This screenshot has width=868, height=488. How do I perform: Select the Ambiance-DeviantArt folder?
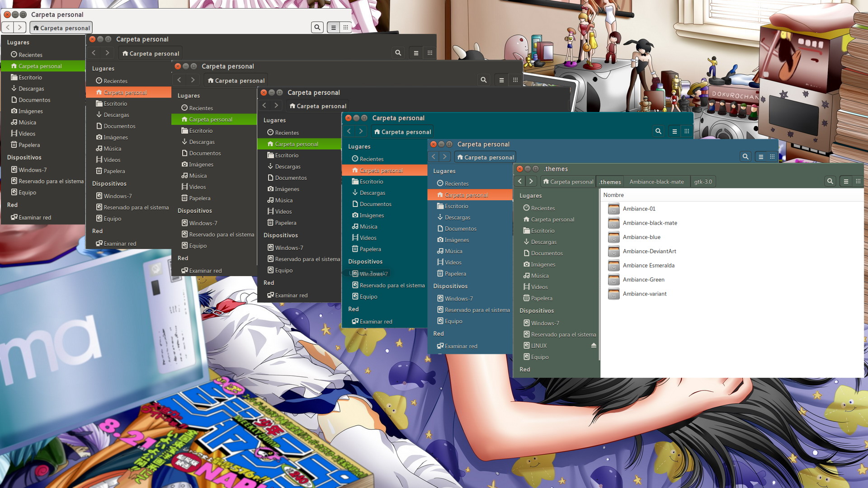tap(650, 251)
